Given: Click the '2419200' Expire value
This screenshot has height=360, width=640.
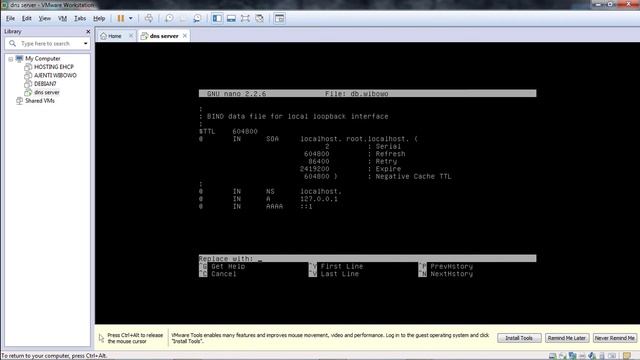Looking at the screenshot, I should [314, 169].
